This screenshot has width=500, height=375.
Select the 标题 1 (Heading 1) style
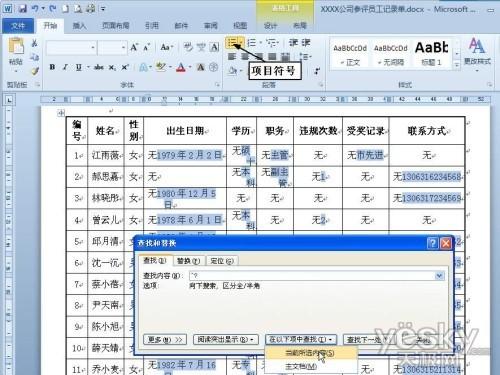(431, 55)
